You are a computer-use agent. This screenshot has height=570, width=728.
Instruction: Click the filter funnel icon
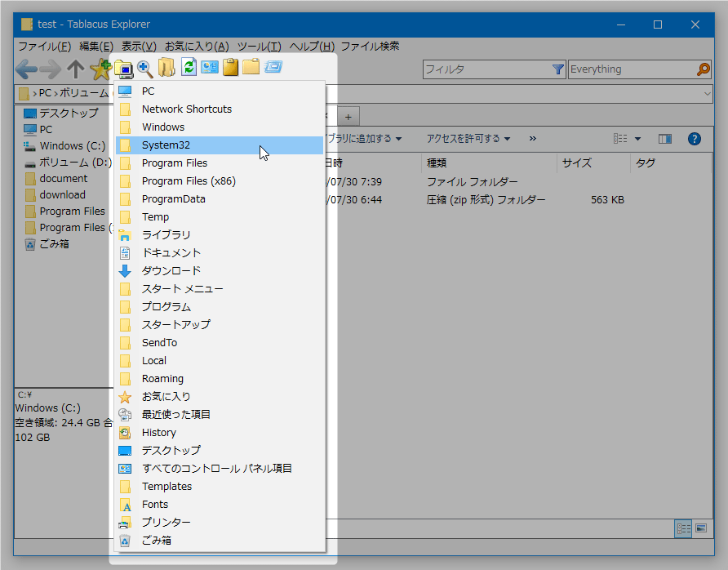558,69
